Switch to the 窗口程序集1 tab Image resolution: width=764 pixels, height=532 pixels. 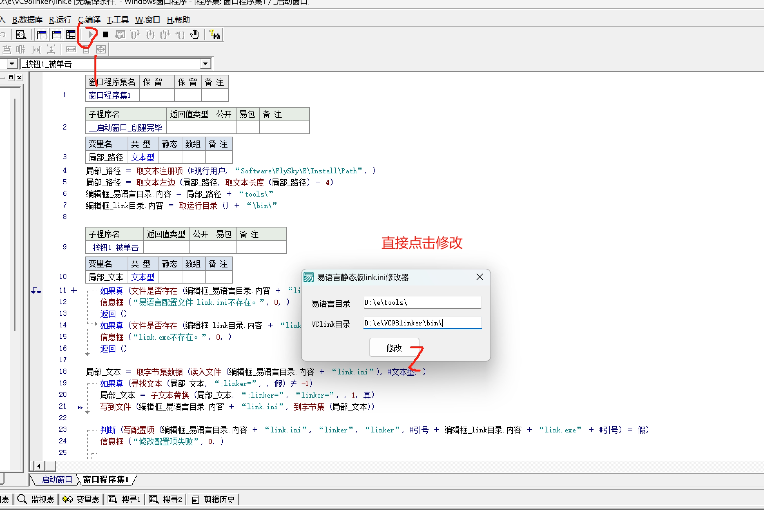pyautogui.click(x=106, y=479)
